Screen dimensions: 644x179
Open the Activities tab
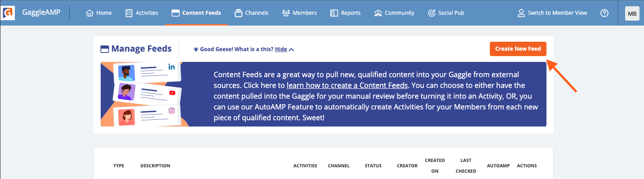pos(141,13)
